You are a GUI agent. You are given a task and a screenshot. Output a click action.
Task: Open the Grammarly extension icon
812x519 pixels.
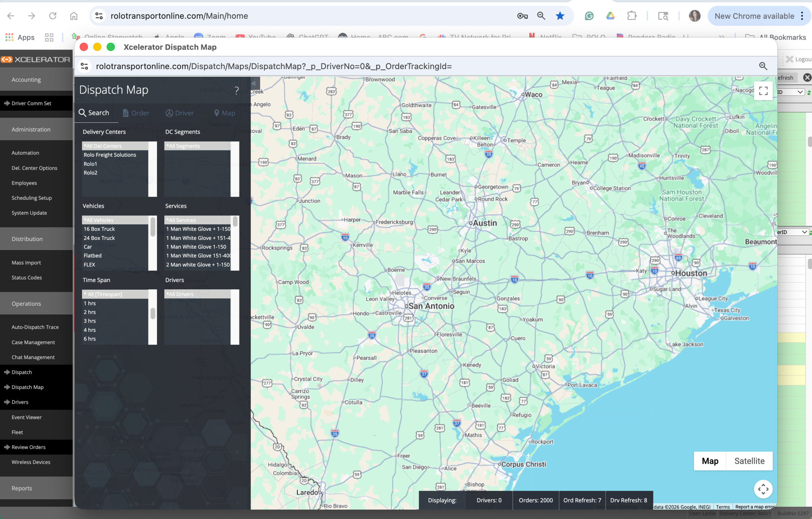click(x=589, y=16)
